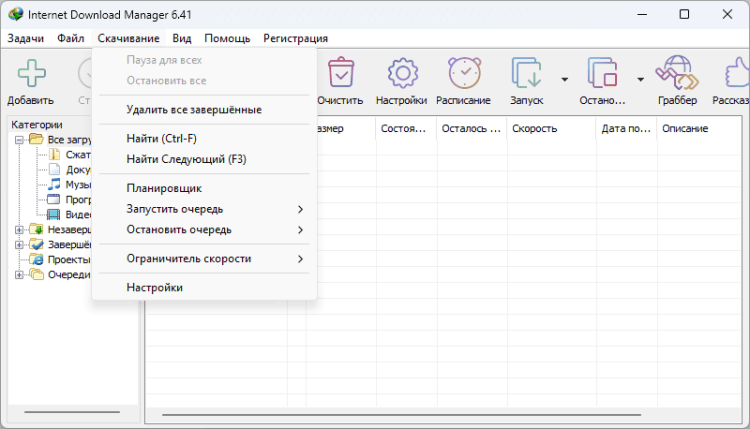Open Settings gear toolbar icon
Image resolution: width=750 pixels, height=429 pixels.
pos(402,73)
